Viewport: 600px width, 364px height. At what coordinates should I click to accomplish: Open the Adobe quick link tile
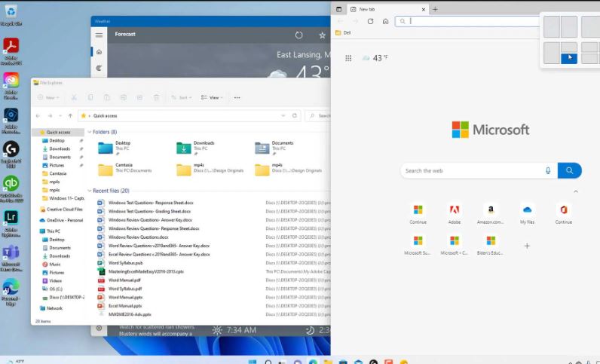tap(455, 213)
